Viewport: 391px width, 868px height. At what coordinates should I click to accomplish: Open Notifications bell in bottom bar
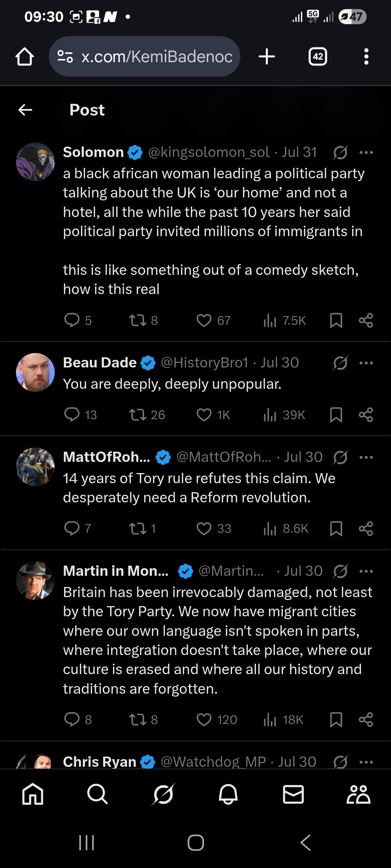(x=228, y=794)
